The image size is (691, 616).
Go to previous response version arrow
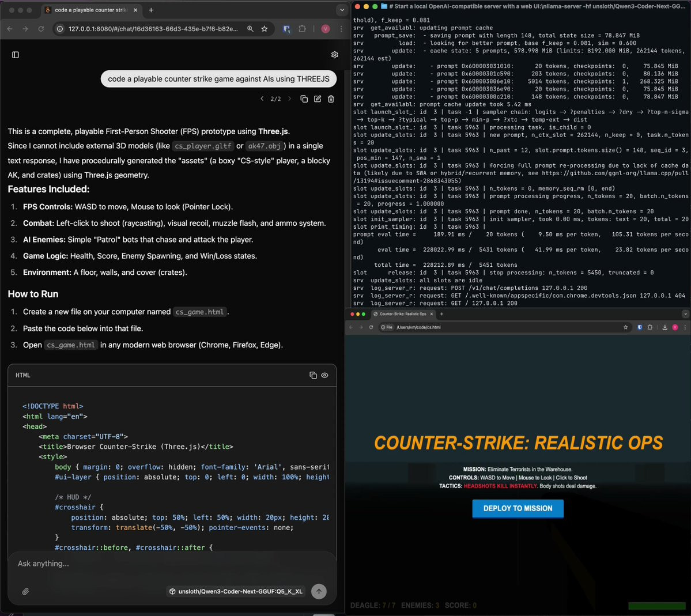tap(262, 99)
